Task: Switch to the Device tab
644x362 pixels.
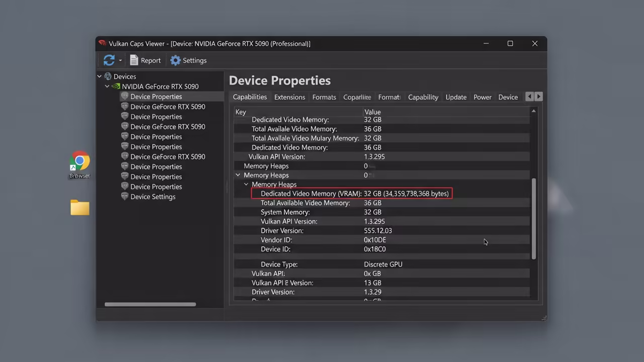Action: [508, 97]
